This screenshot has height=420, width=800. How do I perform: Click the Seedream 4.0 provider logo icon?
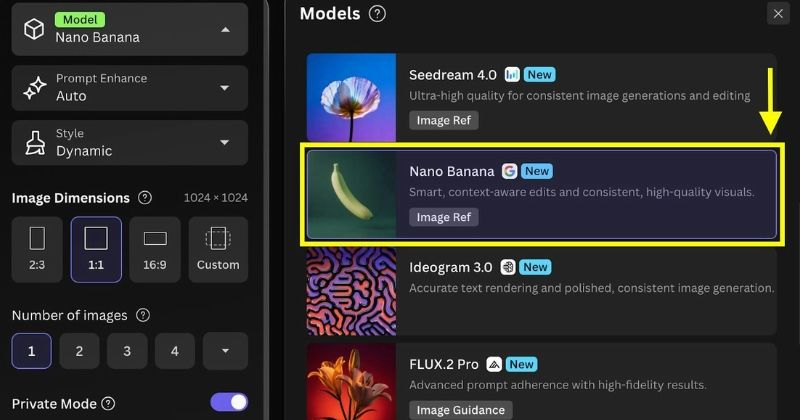512,75
